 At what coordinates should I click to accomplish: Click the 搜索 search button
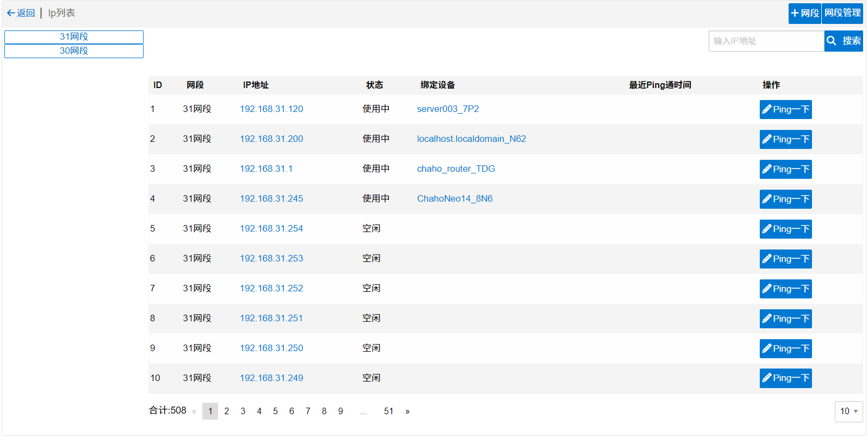(x=844, y=41)
